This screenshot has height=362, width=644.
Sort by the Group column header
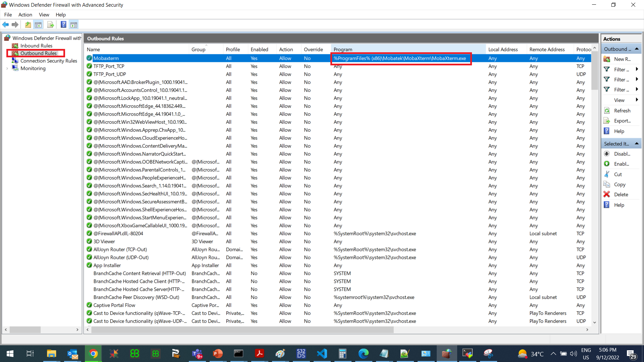click(x=206, y=49)
